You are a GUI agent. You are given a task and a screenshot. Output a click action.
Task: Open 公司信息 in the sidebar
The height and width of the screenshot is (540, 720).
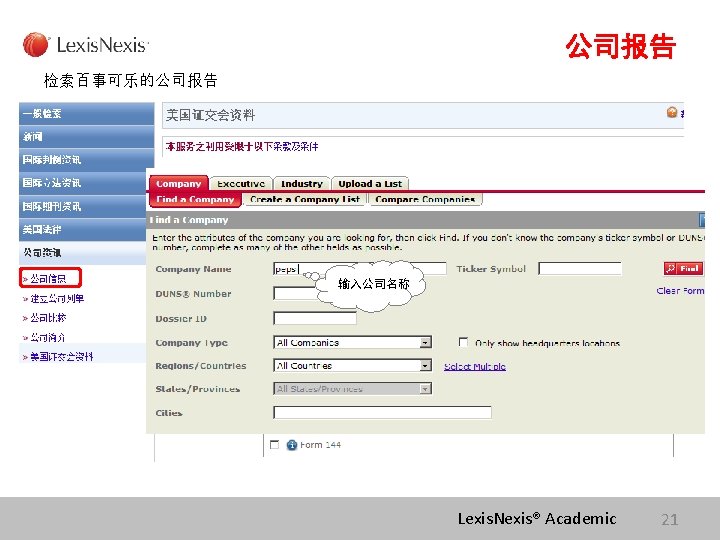[48, 279]
